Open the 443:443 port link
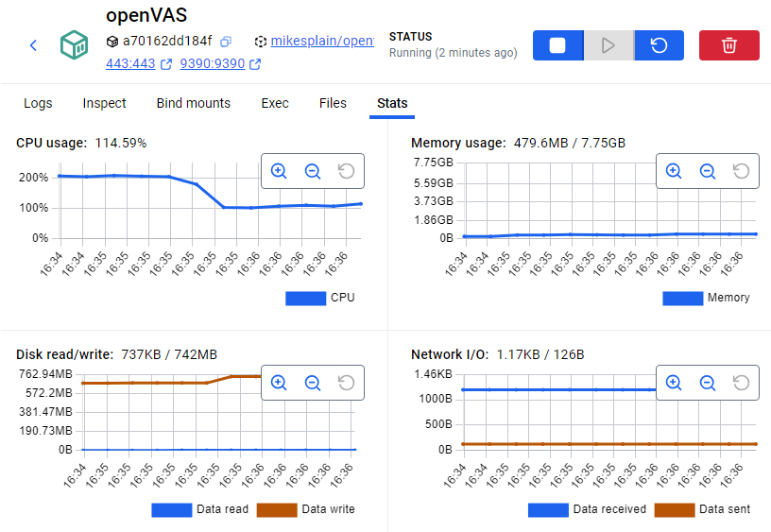The image size is (771, 532). pyautogui.click(x=130, y=64)
